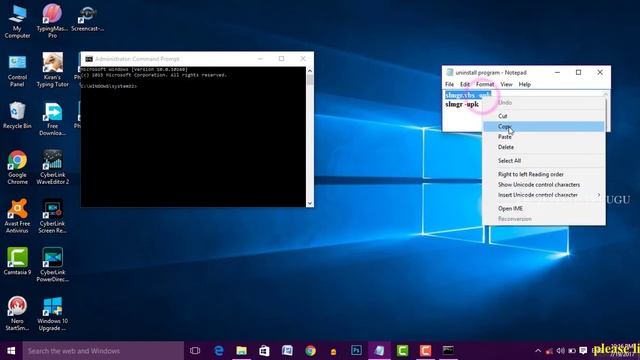640x360 pixels.
Task: Open CyberLink Screen Recorder icon
Action: coord(52,216)
